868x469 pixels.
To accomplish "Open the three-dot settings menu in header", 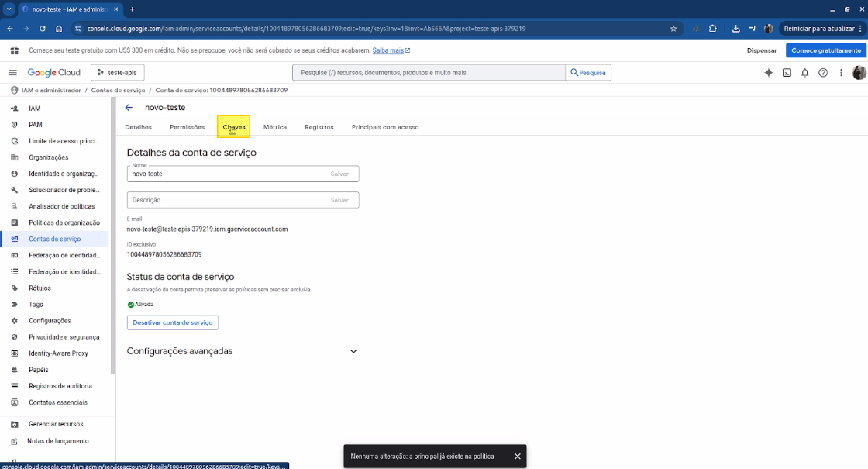I will click(841, 73).
